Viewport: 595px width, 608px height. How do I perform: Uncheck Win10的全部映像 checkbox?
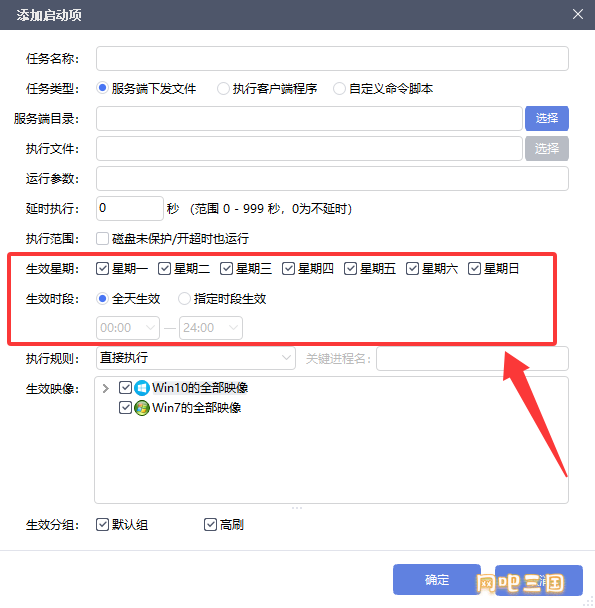point(125,387)
